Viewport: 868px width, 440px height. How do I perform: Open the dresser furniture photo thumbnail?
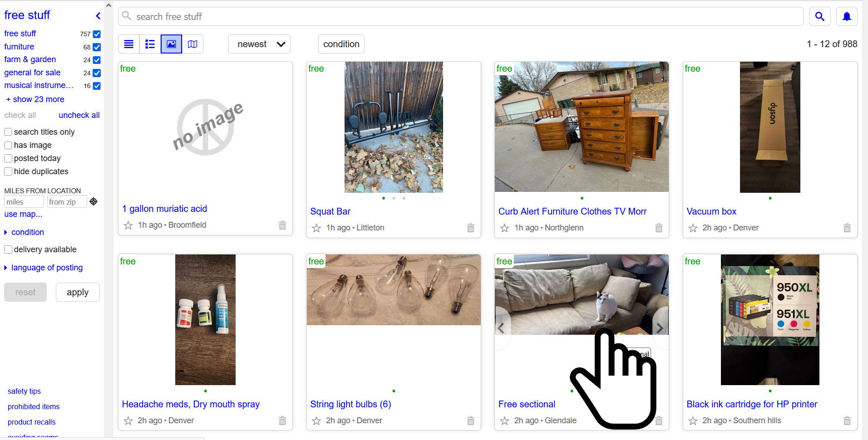click(582, 127)
